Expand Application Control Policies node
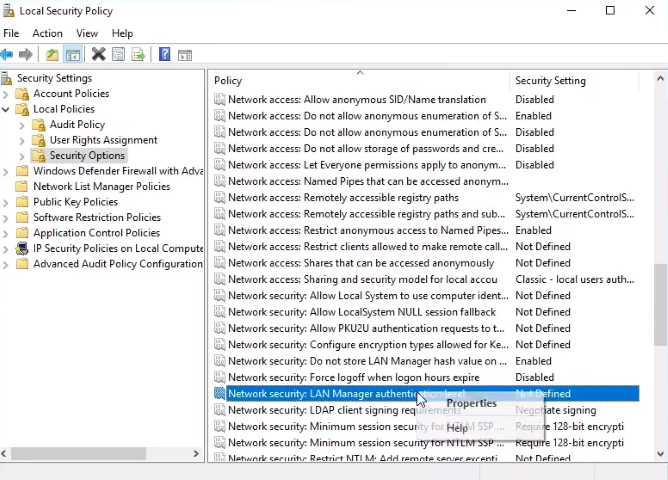Viewport: 668px width, 480px height. pyautogui.click(x=6, y=233)
